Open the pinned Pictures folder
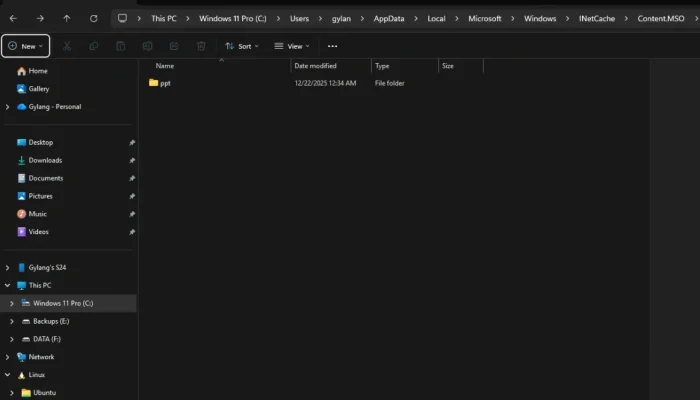The image size is (700, 400). [x=35, y=196]
